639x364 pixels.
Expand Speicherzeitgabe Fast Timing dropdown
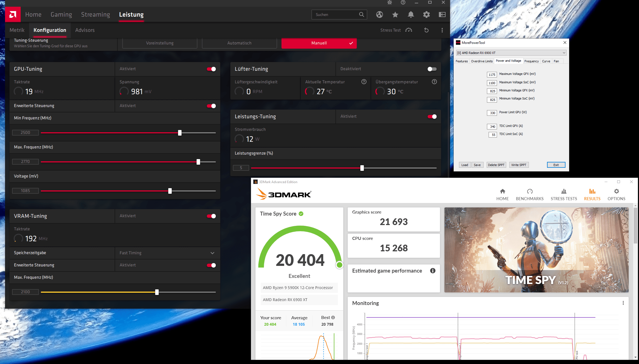tap(212, 253)
